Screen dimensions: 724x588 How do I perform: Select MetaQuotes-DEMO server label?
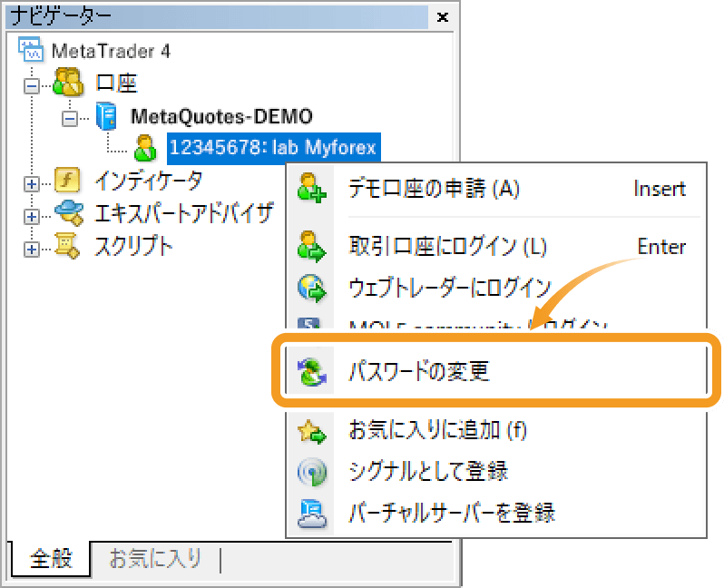pos(221,116)
